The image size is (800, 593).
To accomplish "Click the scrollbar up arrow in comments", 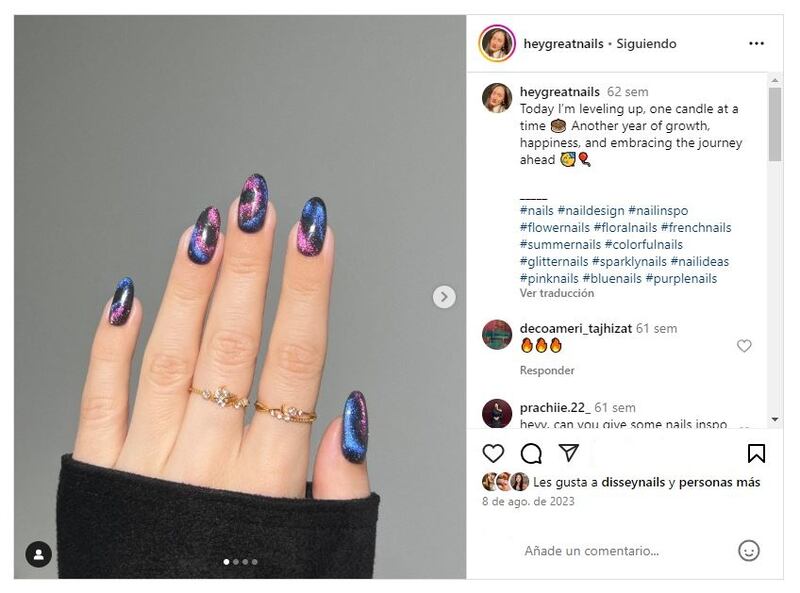I will [x=775, y=80].
